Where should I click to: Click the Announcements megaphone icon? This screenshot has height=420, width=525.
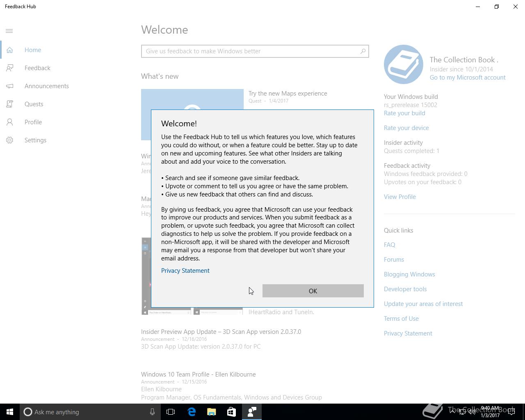(9, 86)
